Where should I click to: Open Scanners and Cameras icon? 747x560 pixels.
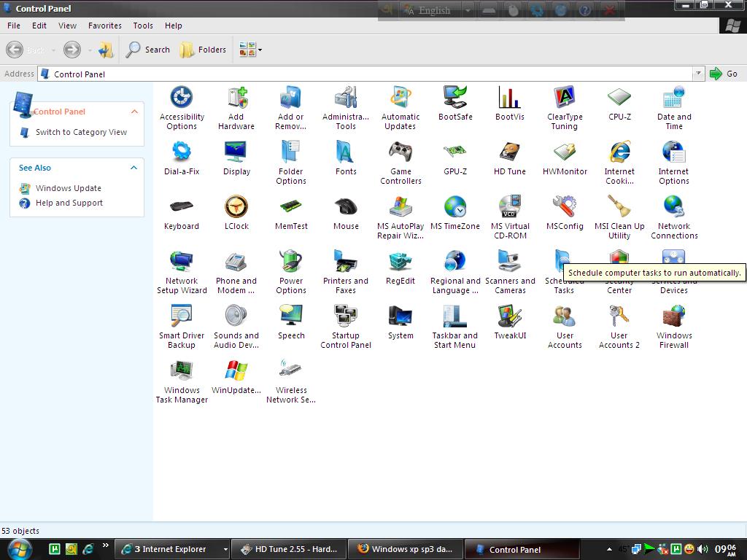point(509,262)
